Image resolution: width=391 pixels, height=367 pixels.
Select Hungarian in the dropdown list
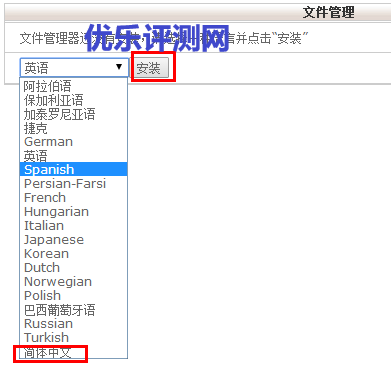(x=73, y=211)
